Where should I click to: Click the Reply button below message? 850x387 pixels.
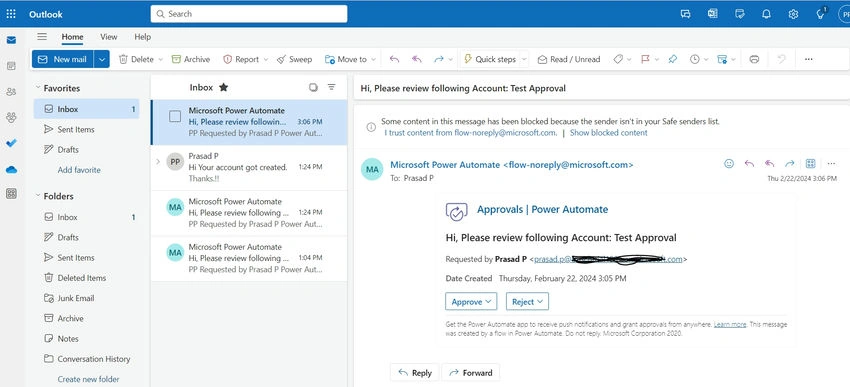click(x=415, y=373)
